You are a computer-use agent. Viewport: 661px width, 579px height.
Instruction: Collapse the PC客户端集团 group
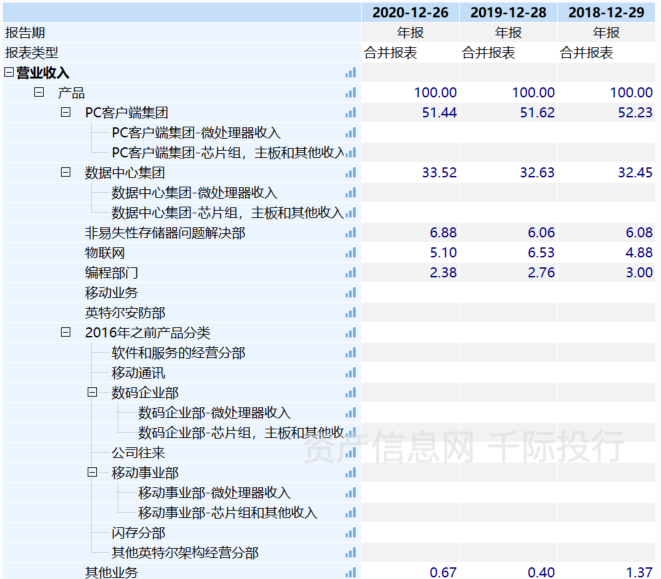point(66,113)
